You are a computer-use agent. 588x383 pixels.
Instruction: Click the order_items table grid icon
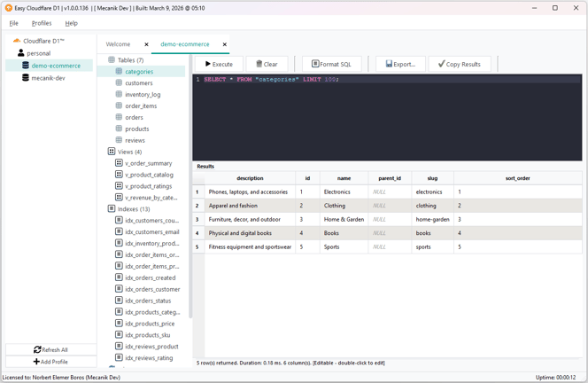coord(119,106)
